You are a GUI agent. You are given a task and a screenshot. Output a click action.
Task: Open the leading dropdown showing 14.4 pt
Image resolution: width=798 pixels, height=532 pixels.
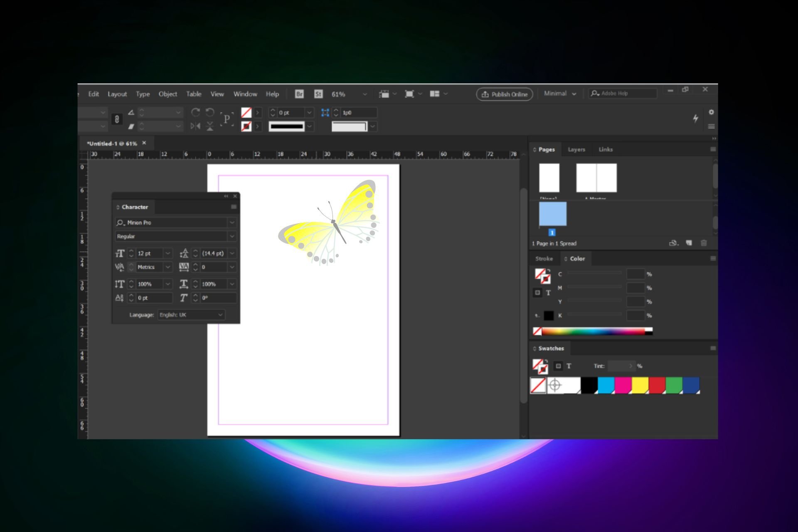tap(232, 253)
